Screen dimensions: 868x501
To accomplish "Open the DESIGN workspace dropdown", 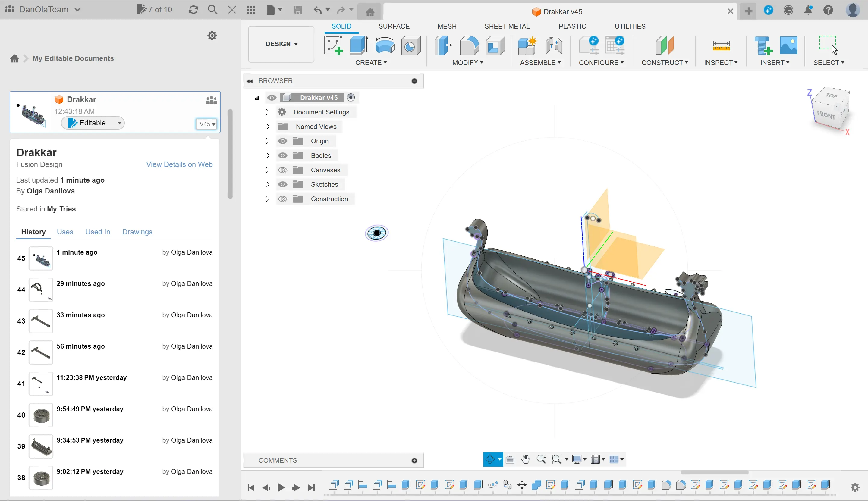I will coord(281,44).
